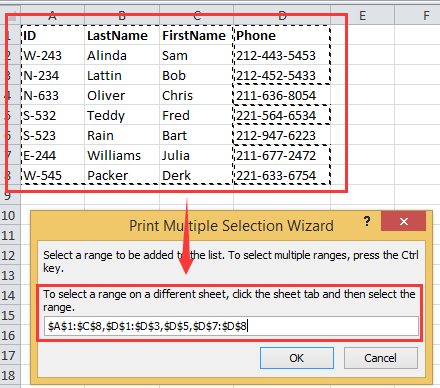Select phone cell 221-633-6754

(x=282, y=175)
